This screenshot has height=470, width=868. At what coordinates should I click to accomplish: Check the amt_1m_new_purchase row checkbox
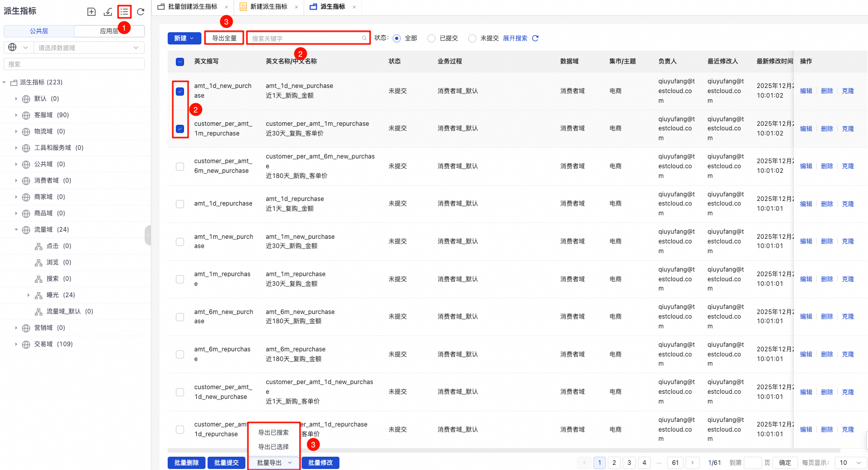point(180,242)
